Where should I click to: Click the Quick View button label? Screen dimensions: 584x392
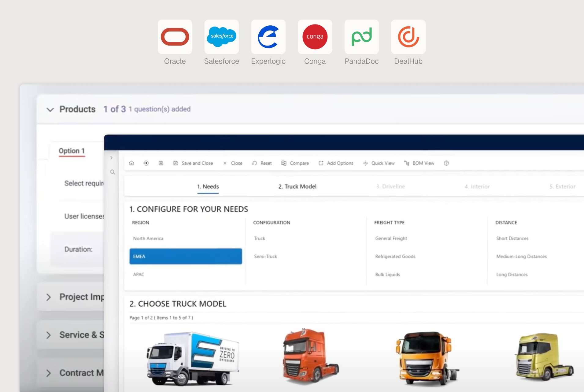(x=383, y=163)
